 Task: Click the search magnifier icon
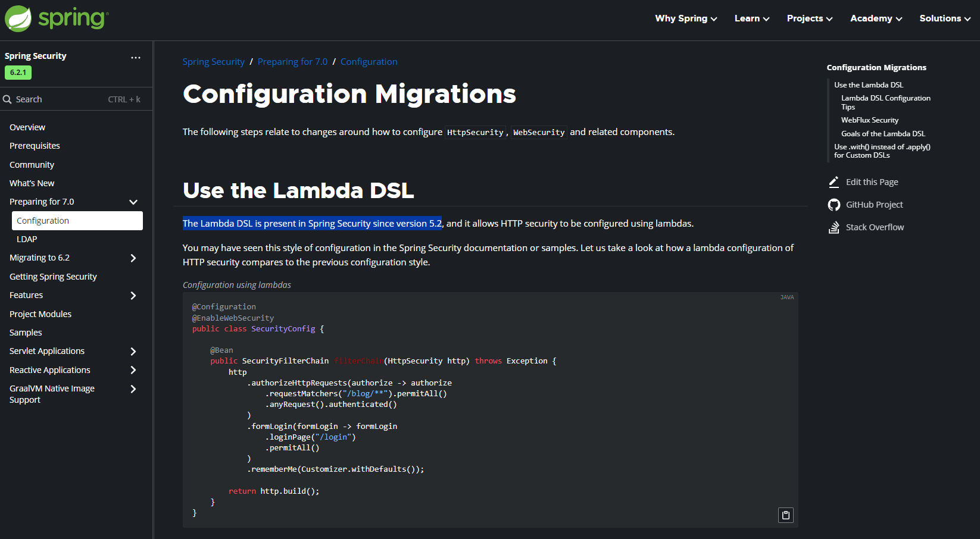7,99
